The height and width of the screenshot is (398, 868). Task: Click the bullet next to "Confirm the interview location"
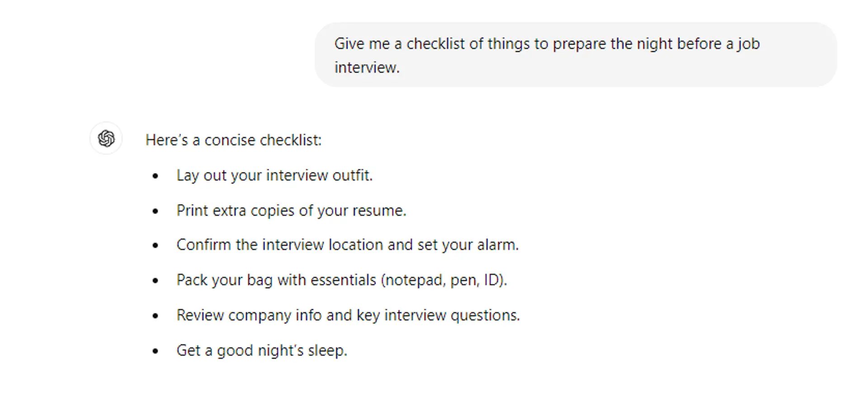coord(156,245)
